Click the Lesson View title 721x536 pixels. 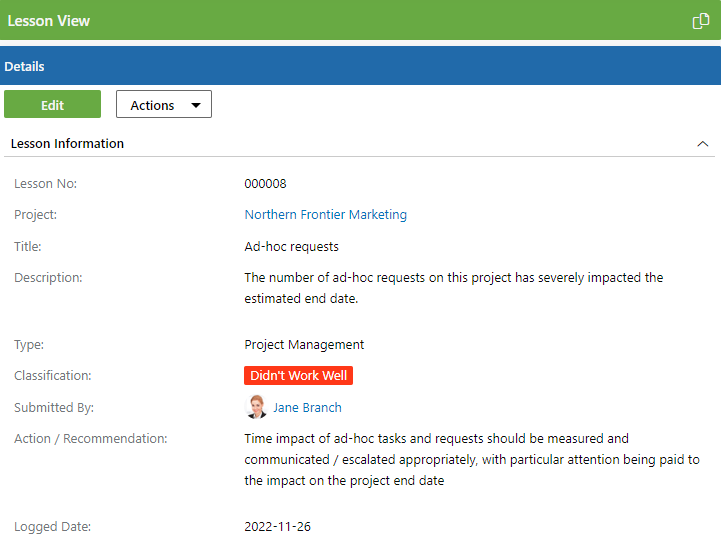pos(49,21)
